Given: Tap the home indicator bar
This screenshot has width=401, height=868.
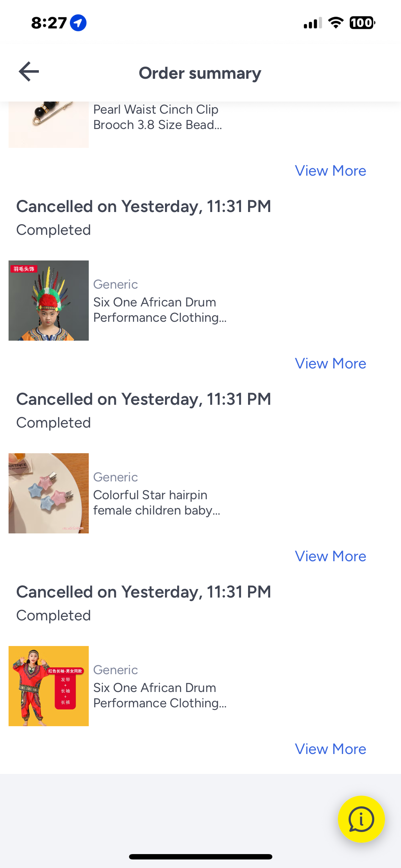Looking at the screenshot, I should [x=200, y=857].
